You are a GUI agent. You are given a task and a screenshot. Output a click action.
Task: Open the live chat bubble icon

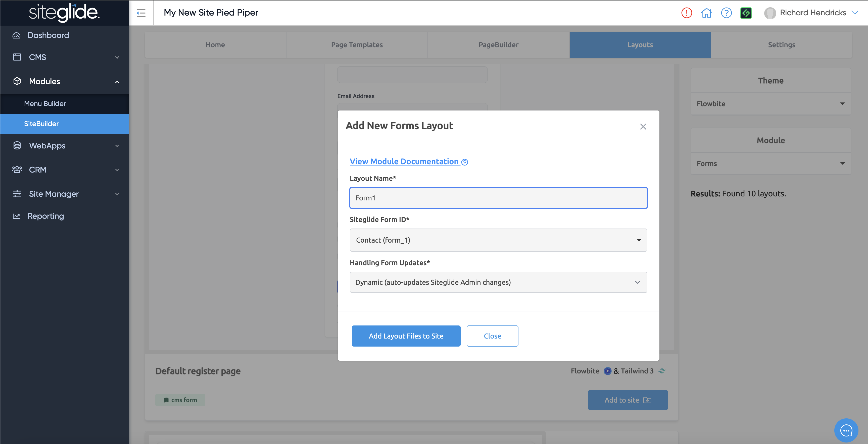[846, 430]
